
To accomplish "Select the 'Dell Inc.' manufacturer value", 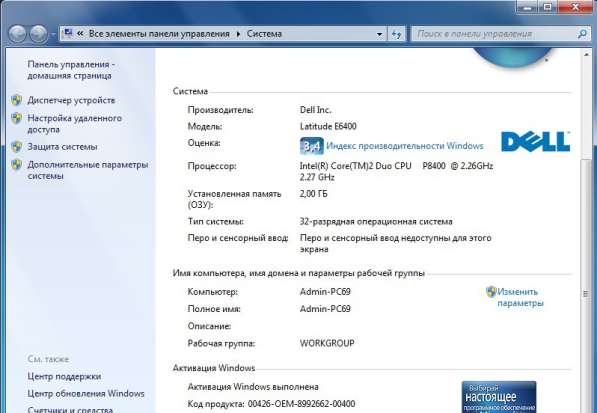I will coord(316,110).
